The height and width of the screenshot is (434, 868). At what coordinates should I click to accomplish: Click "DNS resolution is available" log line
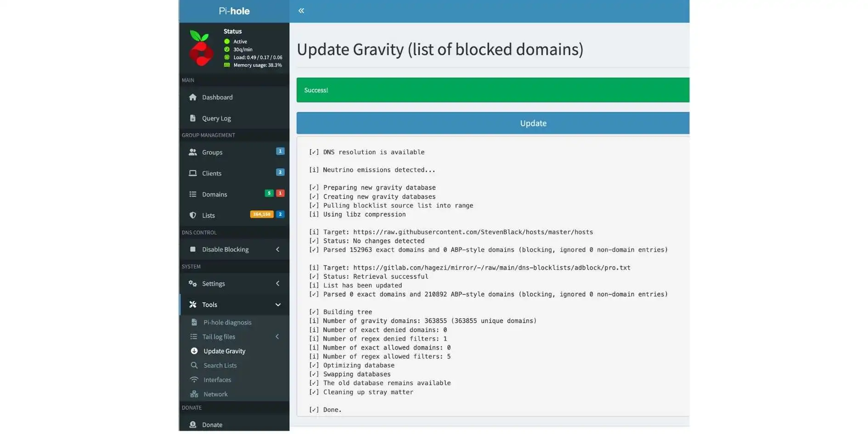point(366,152)
